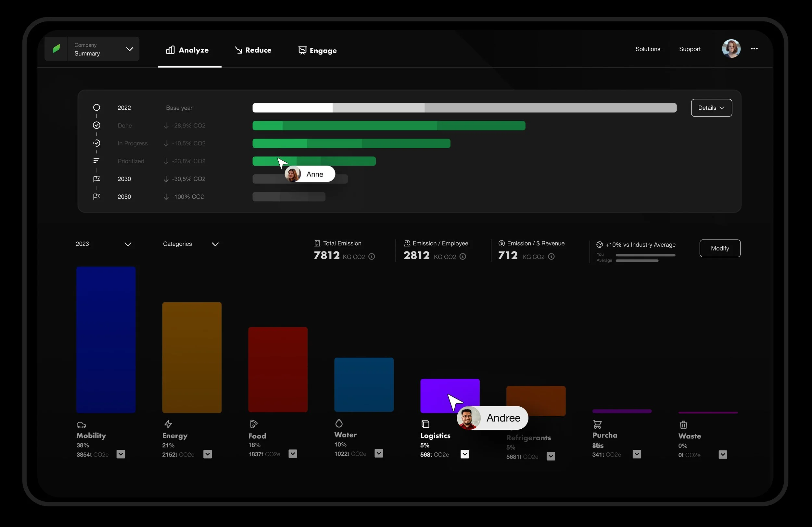The image size is (812, 527).
Task: Select the teal Water bar
Action: tap(364, 385)
